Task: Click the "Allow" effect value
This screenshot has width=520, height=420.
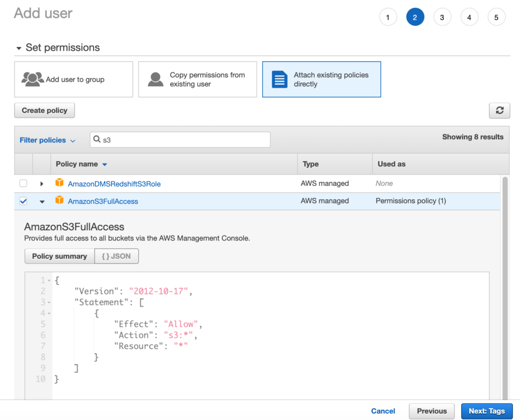Action: [181, 324]
